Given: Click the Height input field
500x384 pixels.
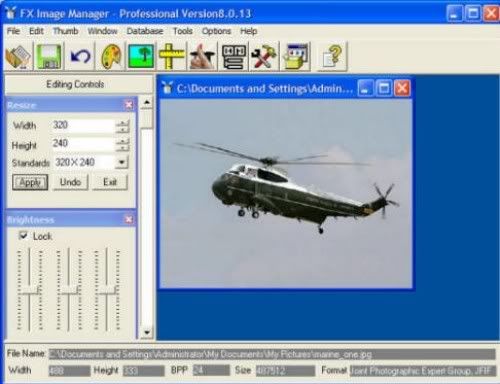Looking at the screenshot, I should pyautogui.click(x=83, y=144).
